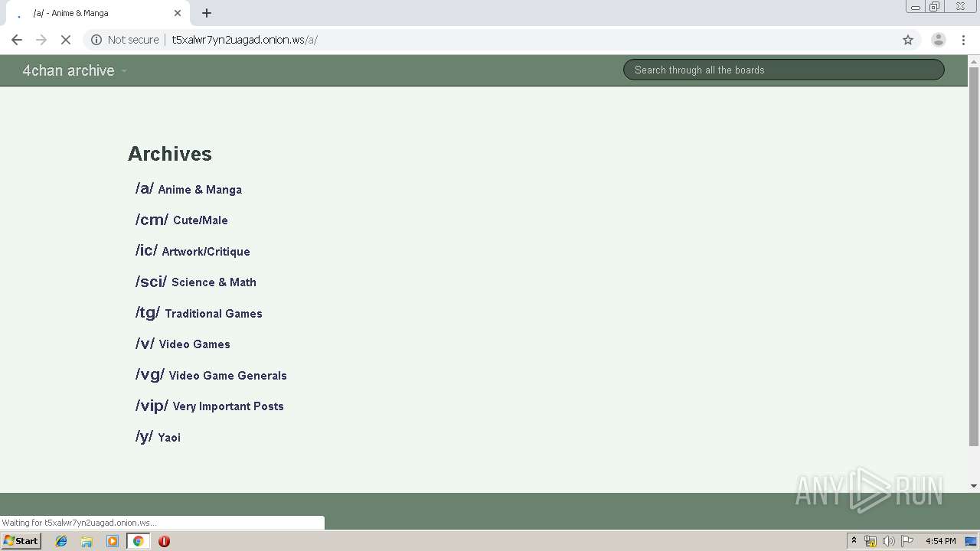Open the /cm/ Cute/Male archive
This screenshot has width=980, height=551.
[x=181, y=220]
